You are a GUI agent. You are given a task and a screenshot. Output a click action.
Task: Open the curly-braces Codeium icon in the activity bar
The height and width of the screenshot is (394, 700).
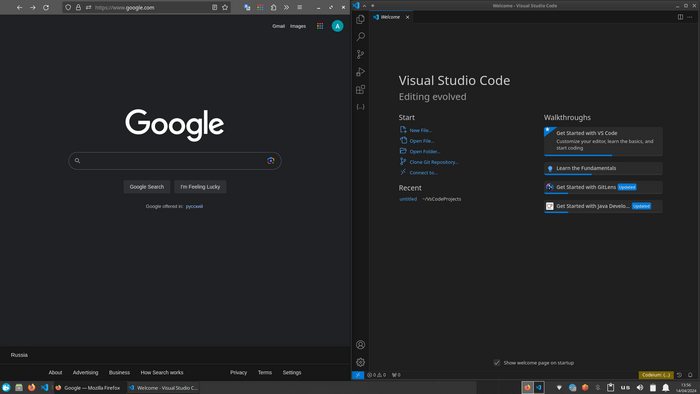pyautogui.click(x=360, y=107)
